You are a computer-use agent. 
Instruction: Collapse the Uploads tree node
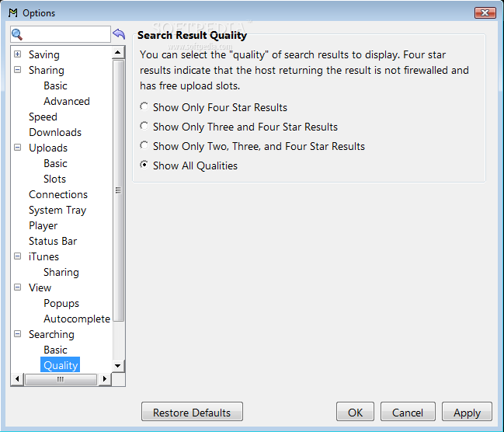[18, 148]
